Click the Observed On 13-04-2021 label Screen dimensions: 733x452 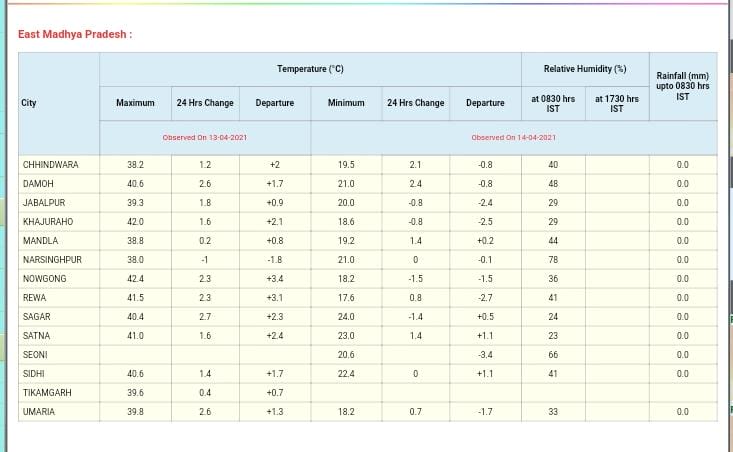click(x=205, y=137)
